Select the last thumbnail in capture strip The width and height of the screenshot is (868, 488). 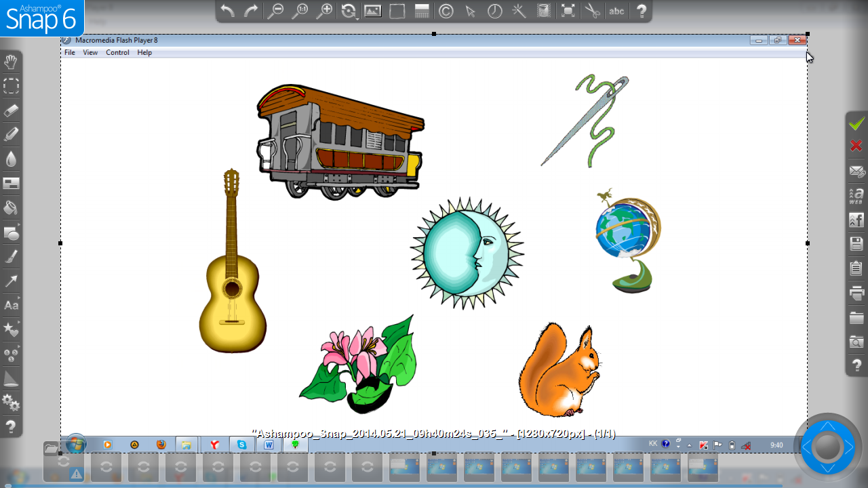703,468
